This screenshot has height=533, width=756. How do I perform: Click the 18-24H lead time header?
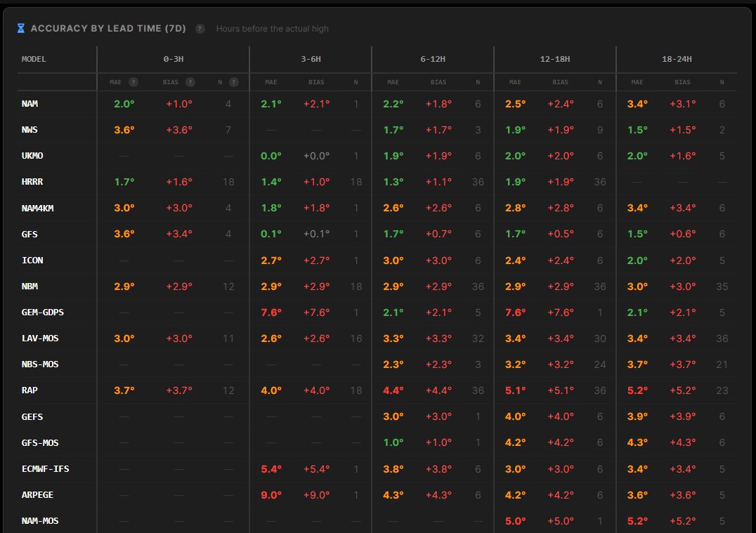click(x=677, y=59)
